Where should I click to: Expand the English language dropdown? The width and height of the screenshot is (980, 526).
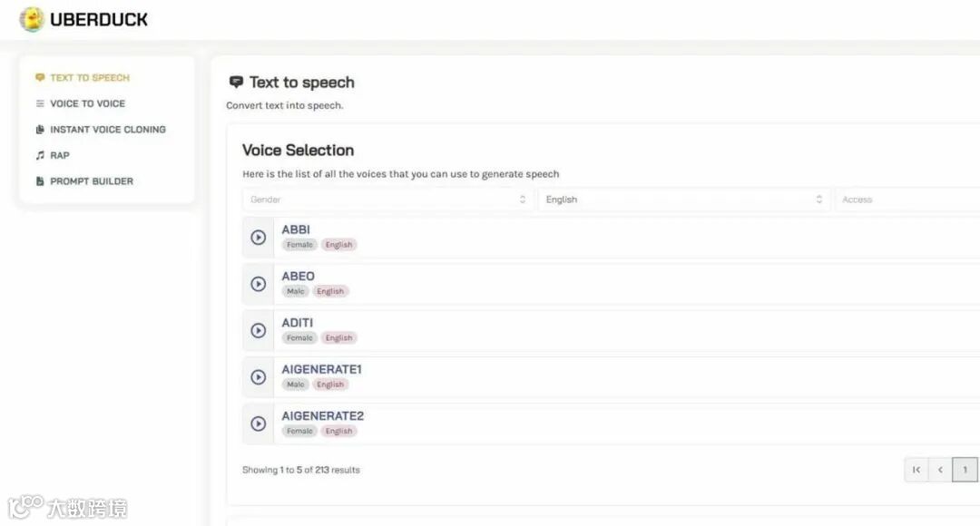point(684,200)
